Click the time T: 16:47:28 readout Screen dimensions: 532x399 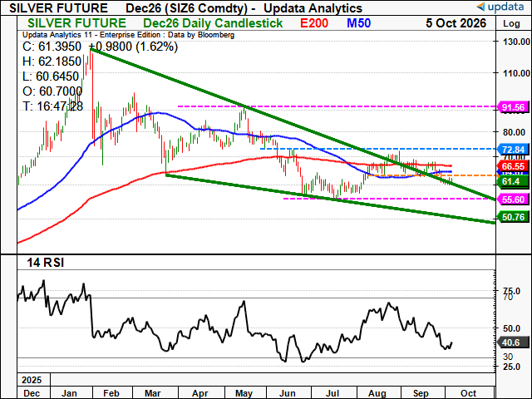[x=53, y=106]
